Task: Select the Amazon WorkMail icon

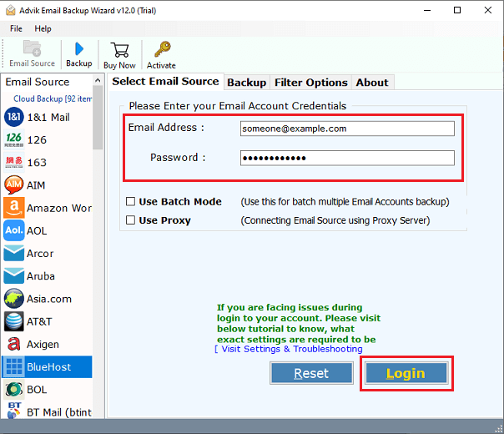Action: [x=14, y=208]
